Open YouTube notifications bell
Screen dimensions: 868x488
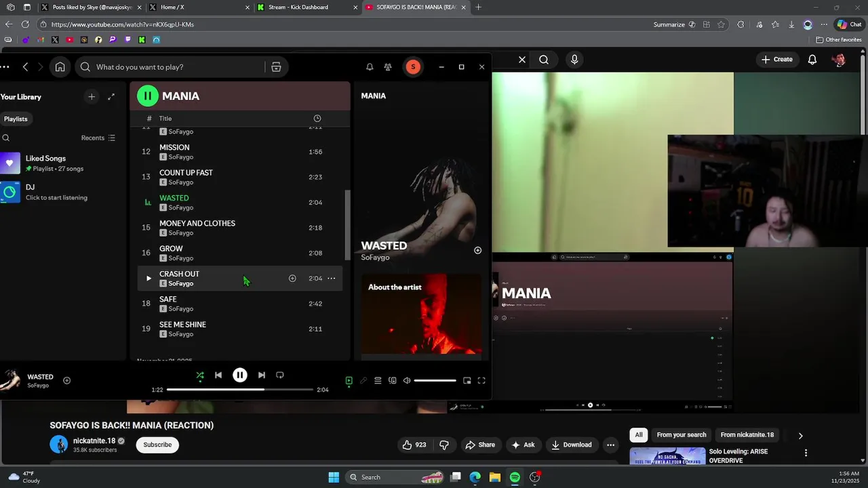click(812, 60)
